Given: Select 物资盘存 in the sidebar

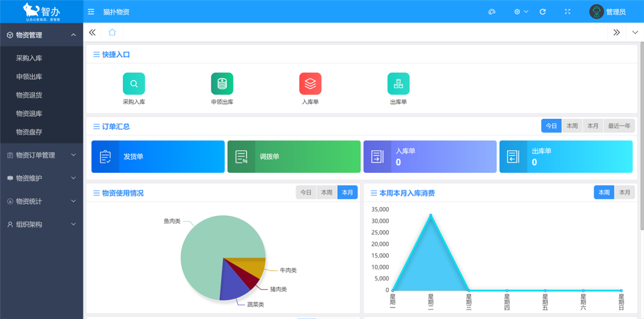Looking at the screenshot, I should tap(29, 132).
